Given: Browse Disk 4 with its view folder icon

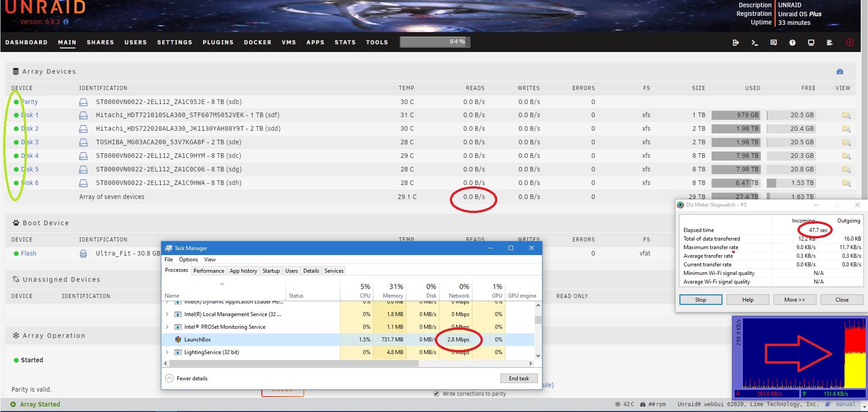Looking at the screenshot, I should [x=846, y=156].
